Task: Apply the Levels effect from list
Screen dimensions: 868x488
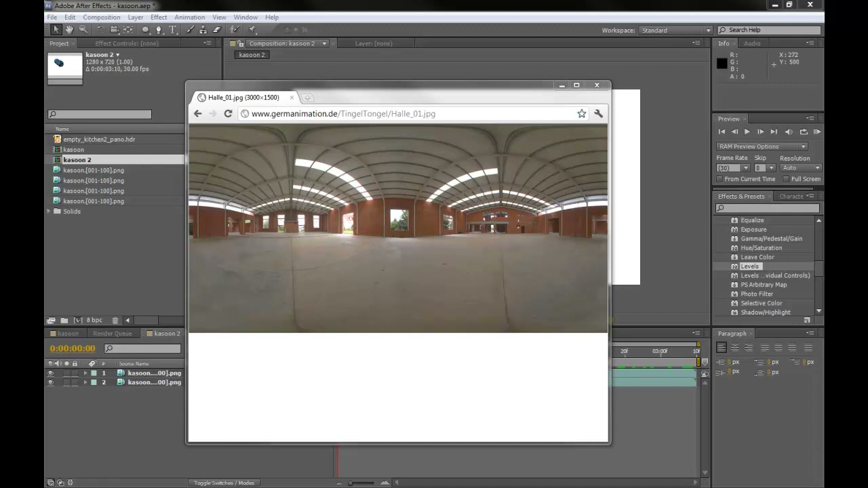Action: [x=749, y=266]
